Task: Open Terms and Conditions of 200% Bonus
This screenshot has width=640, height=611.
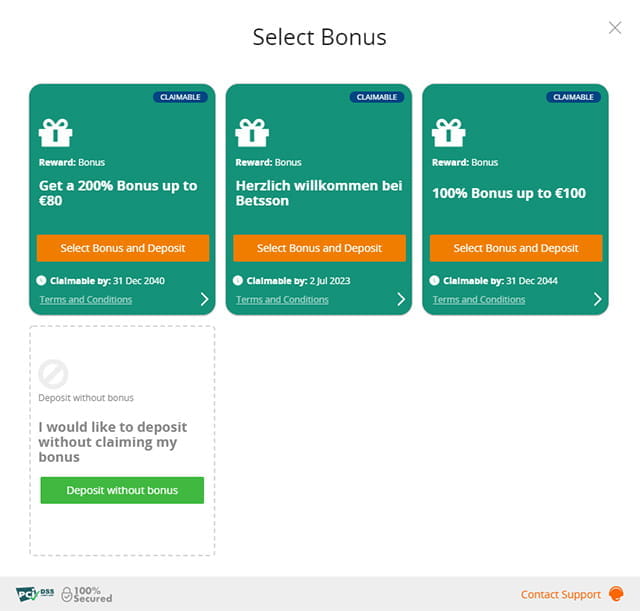Action: click(x=86, y=300)
